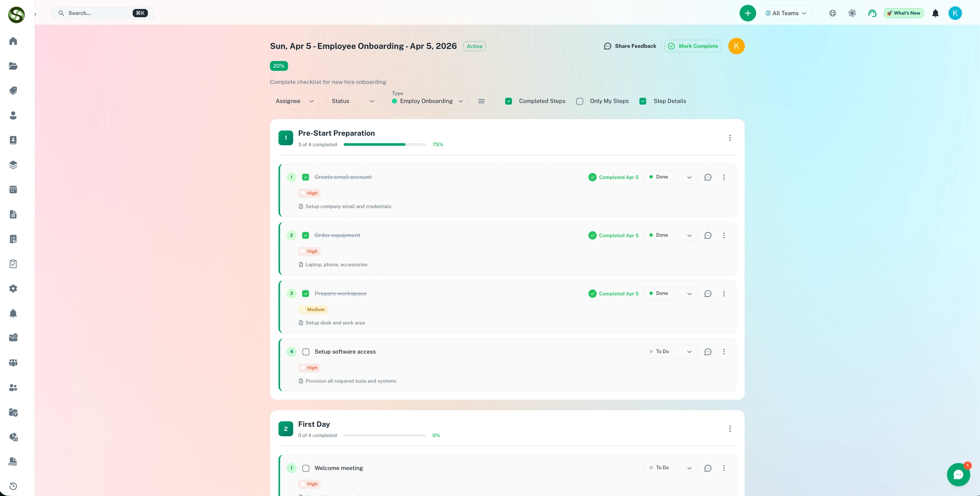Click the Search input field
The width and height of the screenshot is (980, 496).
(103, 13)
